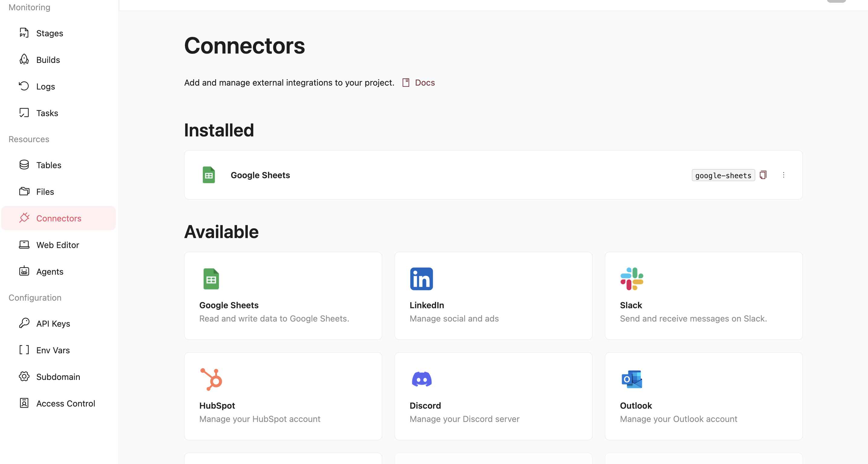Open Access Control page
868x464 pixels.
(x=58, y=403)
